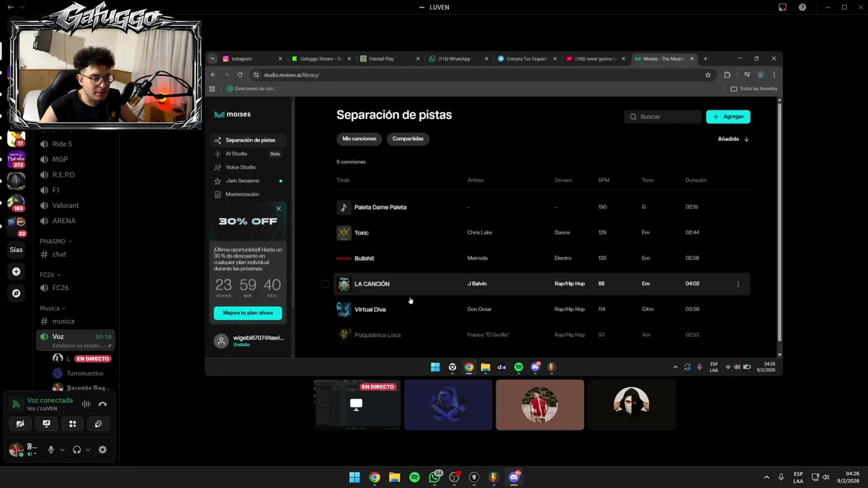Open Masterización in Moises sidebar
This screenshot has width=868, height=488.
248,195
